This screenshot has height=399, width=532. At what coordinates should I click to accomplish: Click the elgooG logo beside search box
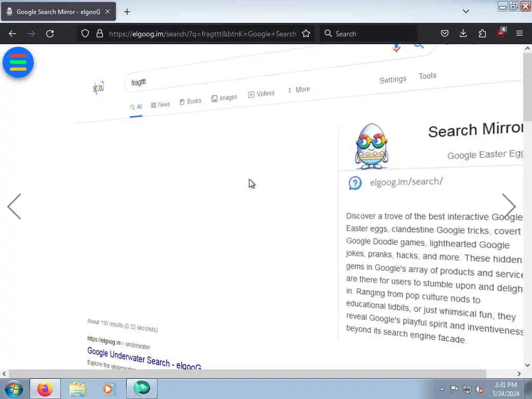(98, 87)
